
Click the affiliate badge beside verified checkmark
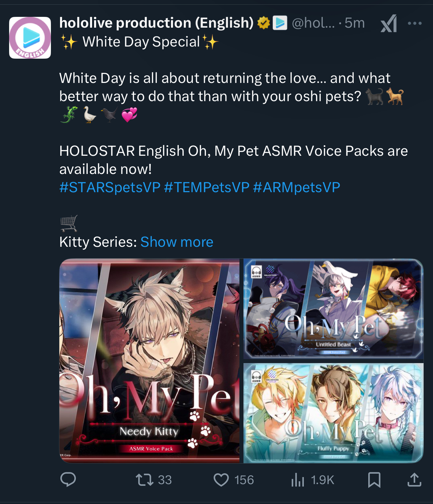(x=280, y=23)
